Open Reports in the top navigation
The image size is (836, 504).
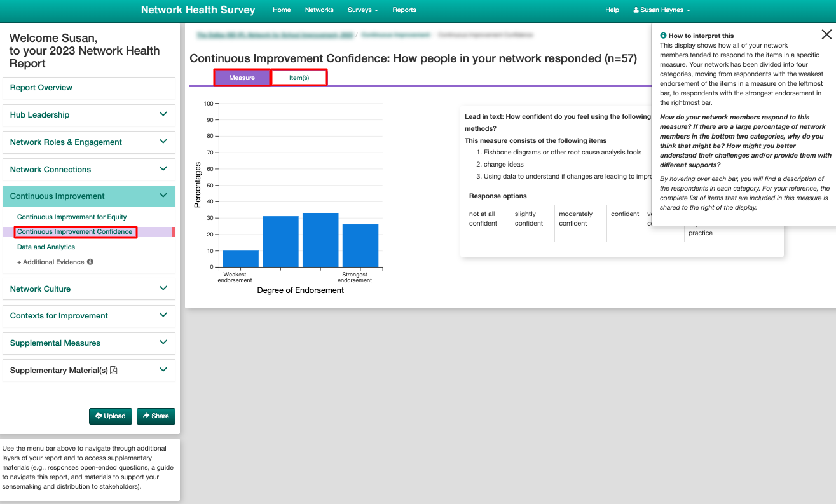pyautogui.click(x=404, y=10)
